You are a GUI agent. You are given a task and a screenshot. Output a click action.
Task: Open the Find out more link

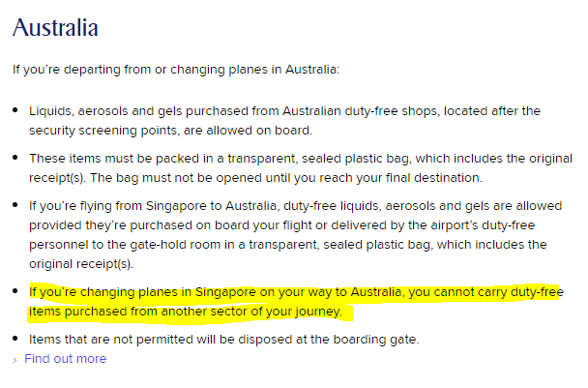(65, 359)
